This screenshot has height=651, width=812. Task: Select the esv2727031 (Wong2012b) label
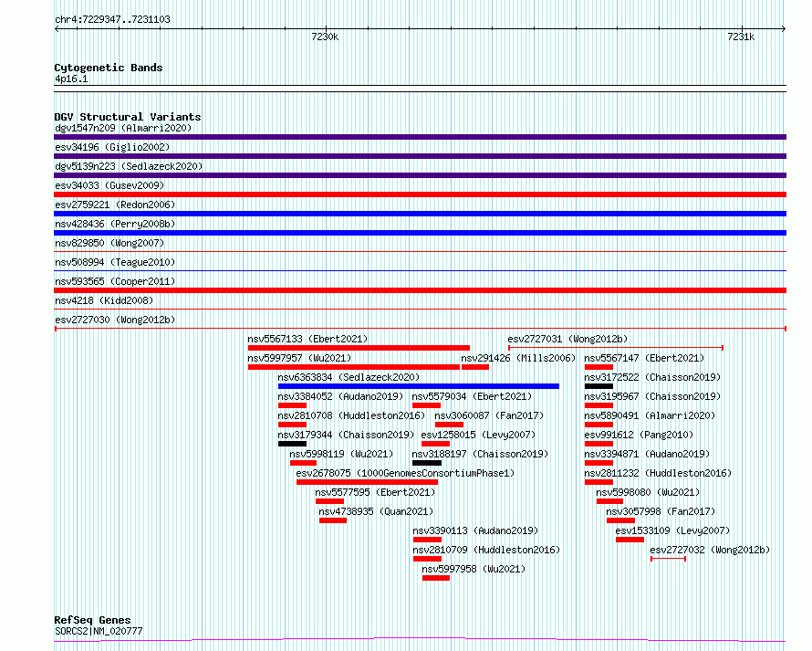pos(567,339)
